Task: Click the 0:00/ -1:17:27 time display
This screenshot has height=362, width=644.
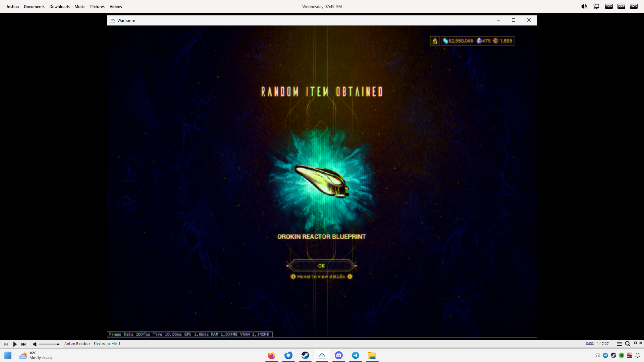Action: [x=597, y=344]
